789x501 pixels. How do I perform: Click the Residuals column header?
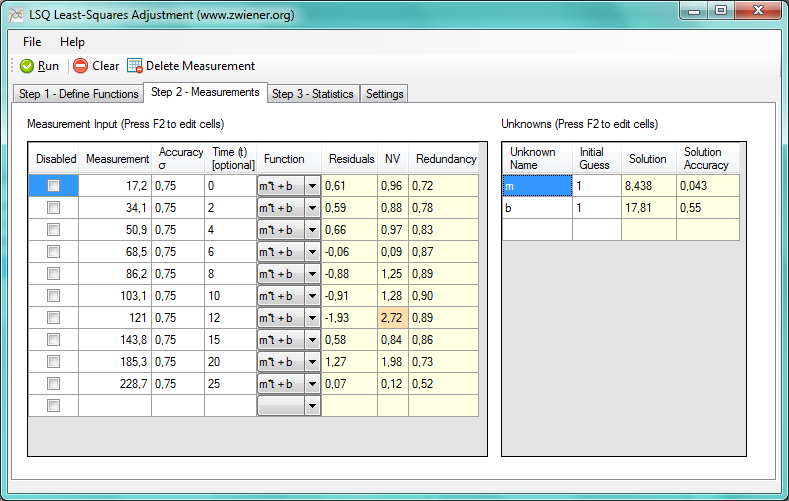coord(350,159)
